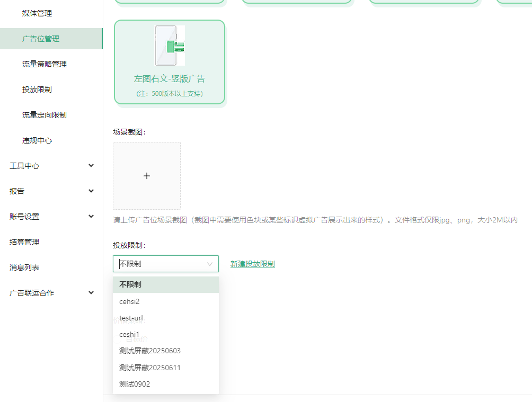
Task: Click the plus icon to upload scene screenshot
Action: [x=147, y=175]
